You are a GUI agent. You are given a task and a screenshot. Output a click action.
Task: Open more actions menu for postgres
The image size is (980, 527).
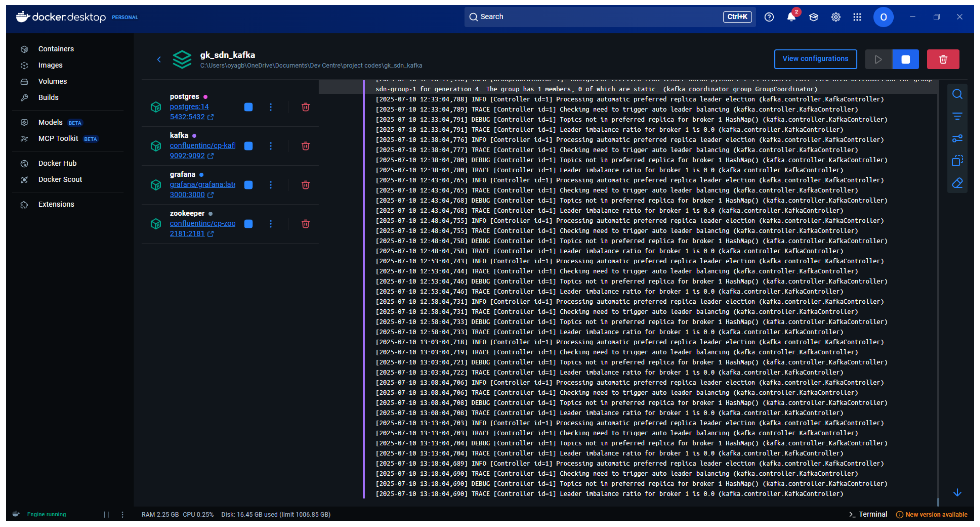tap(270, 107)
